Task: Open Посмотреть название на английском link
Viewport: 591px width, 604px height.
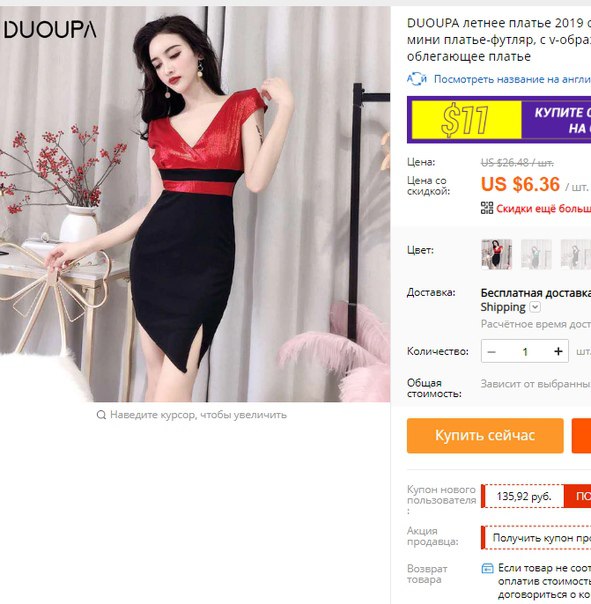Action: tap(512, 79)
